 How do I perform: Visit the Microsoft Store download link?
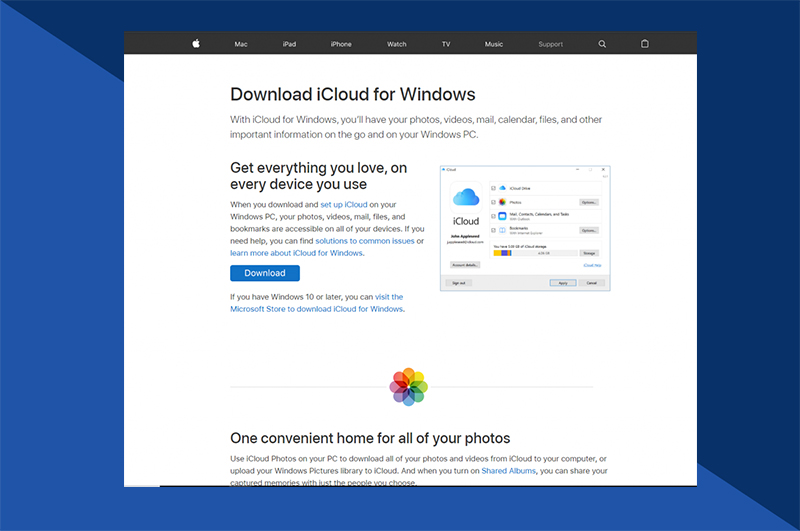coord(317,303)
